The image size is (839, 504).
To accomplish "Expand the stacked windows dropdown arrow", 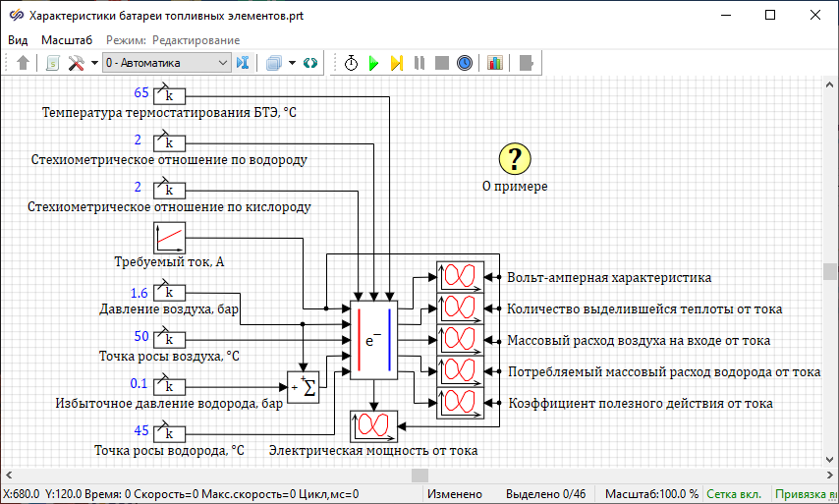I will pos(292,63).
